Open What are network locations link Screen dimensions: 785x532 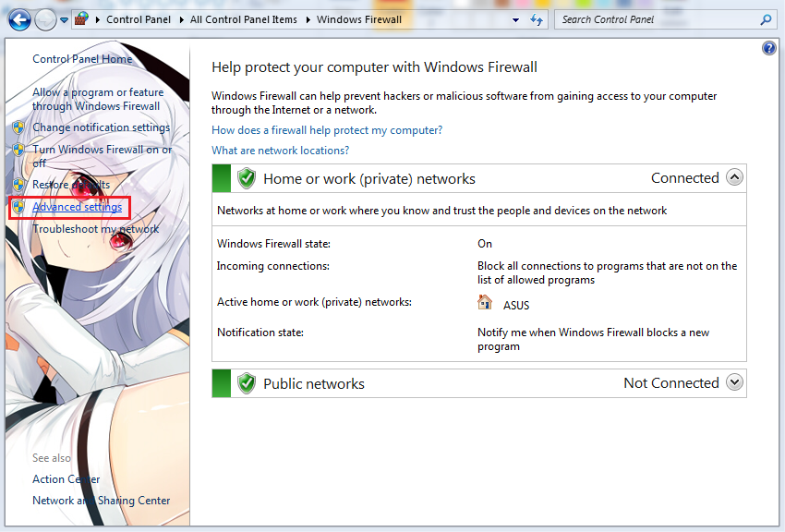coord(281,151)
